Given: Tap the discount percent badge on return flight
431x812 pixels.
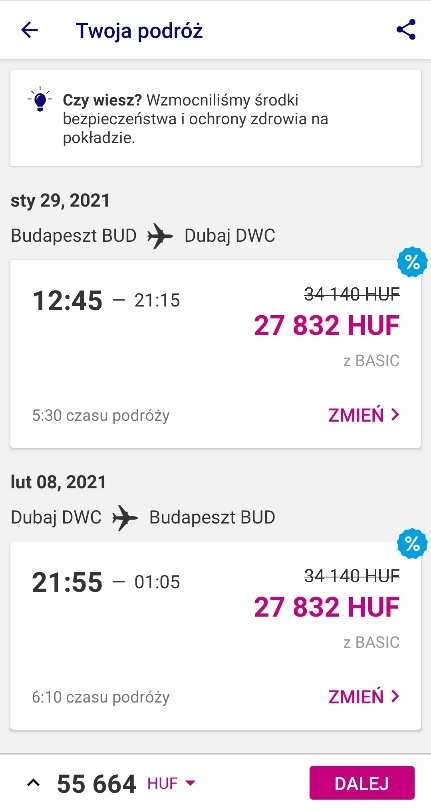Looking at the screenshot, I should (412, 544).
